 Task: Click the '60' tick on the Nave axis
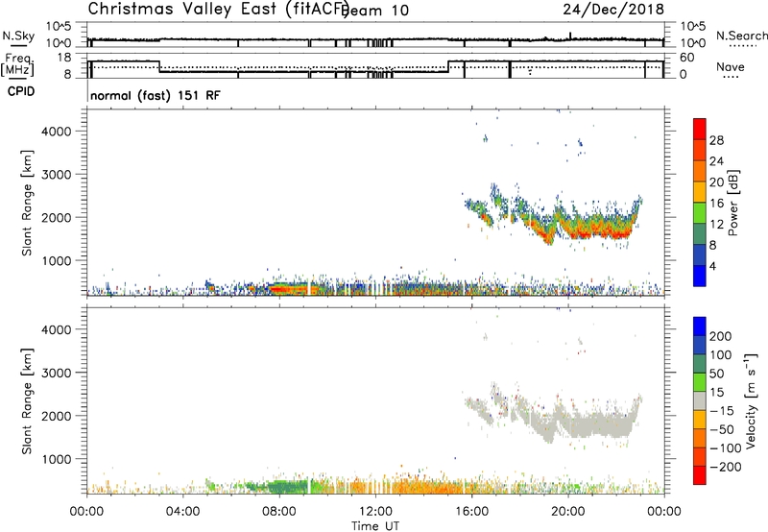pos(687,58)
